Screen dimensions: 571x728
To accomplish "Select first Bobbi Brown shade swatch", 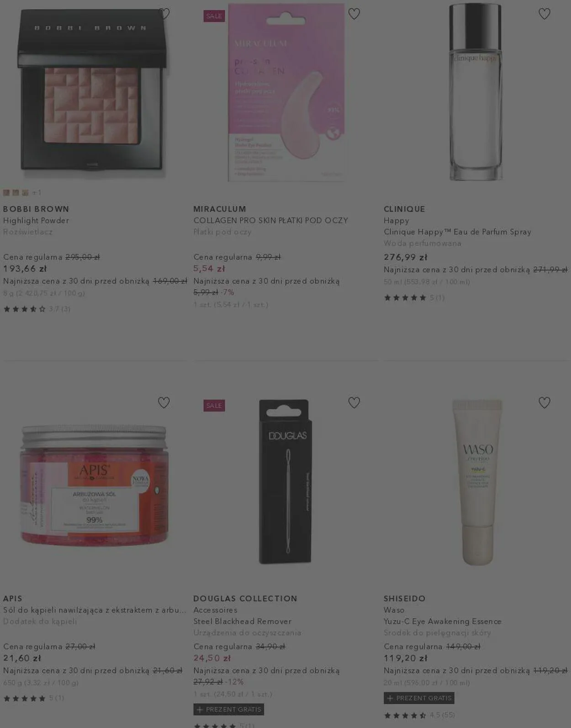I will tap(6, 193).
